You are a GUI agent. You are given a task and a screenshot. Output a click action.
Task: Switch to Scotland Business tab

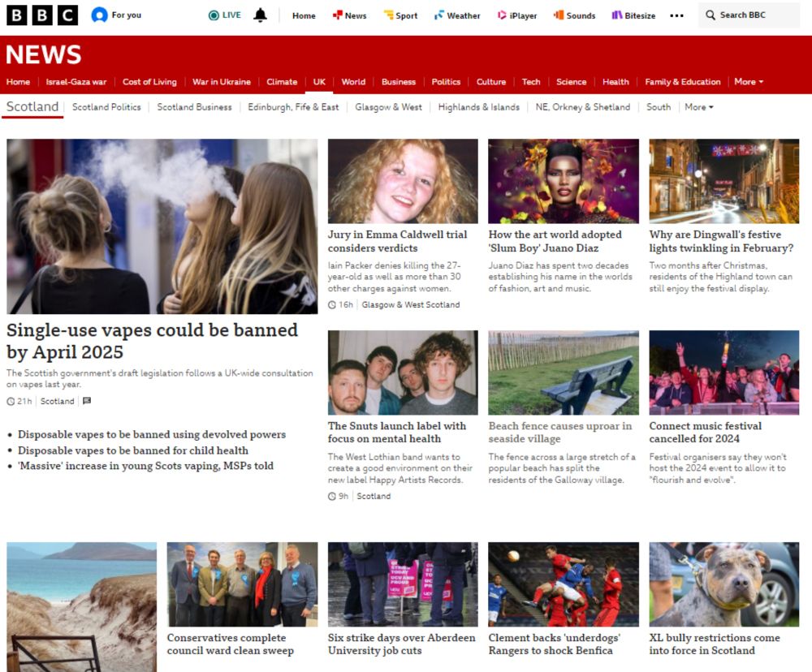pyautogui.click(x=194, y=107)
